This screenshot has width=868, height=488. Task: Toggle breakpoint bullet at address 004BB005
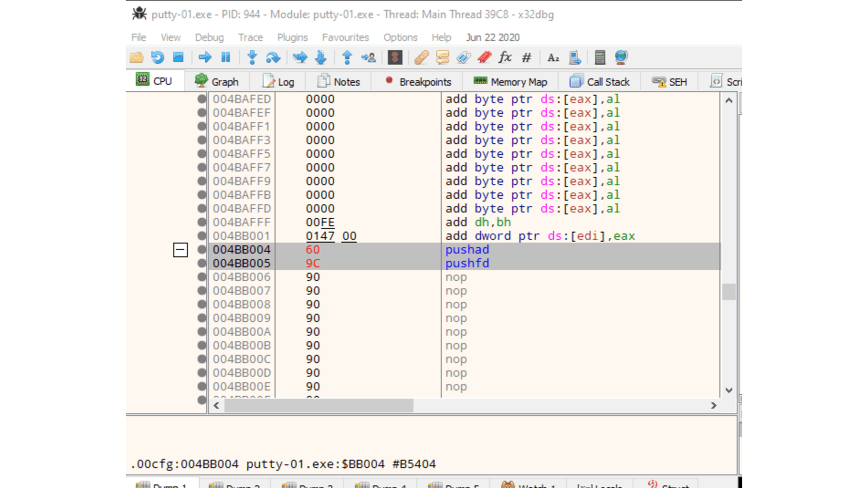[x=202, y=263]
